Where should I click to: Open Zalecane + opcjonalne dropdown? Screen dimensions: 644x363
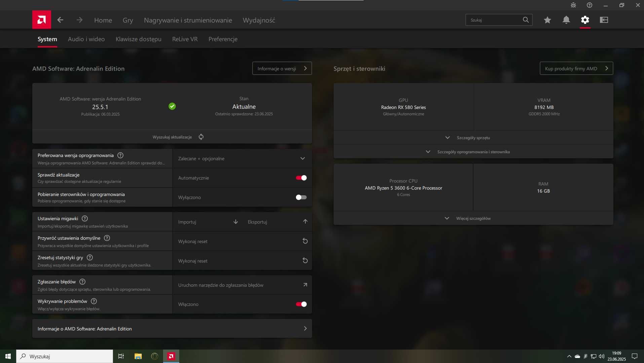click(242, 159)
